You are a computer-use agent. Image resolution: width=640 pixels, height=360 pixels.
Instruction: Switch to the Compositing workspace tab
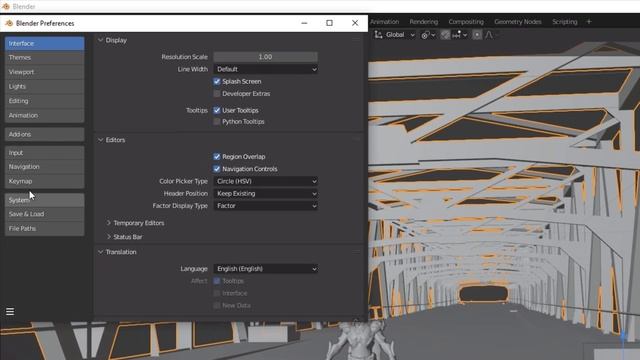tap(466, 22)
